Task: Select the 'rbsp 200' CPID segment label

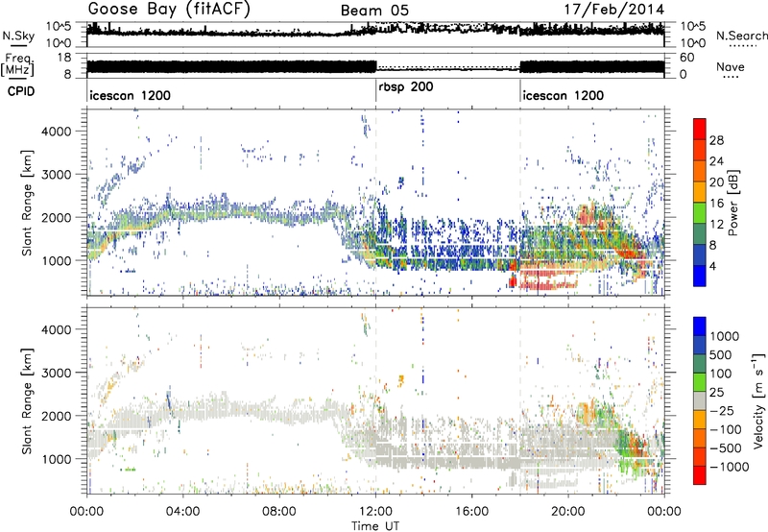Action: (x=406, y=87)
